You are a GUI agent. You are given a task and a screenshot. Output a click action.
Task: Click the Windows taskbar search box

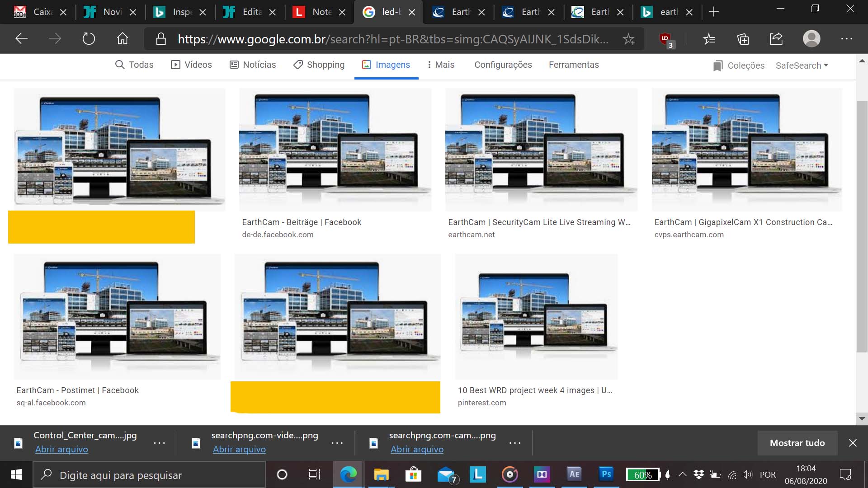coord(149,475)
